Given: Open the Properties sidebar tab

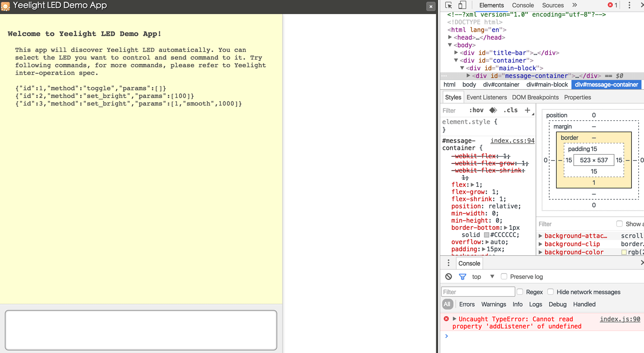Looking at the screenshot, I should point(578,97).
